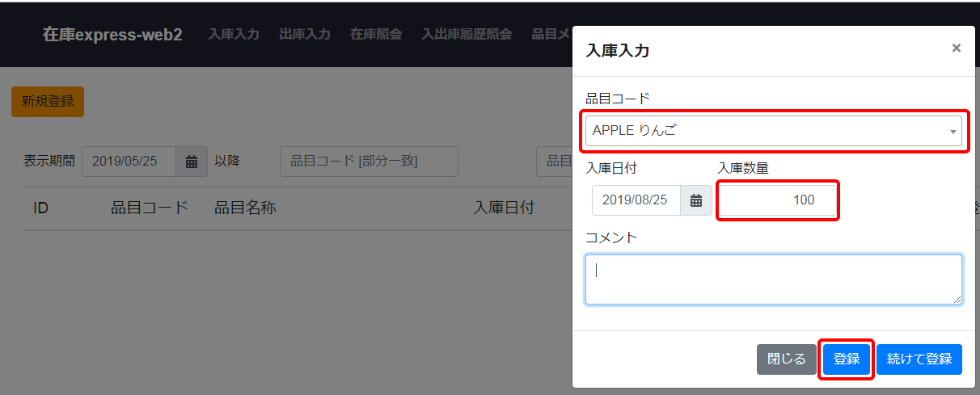Open 入出庫履歴照会 from the top navigation
This screenshot has width=980, height=395.
467,35
